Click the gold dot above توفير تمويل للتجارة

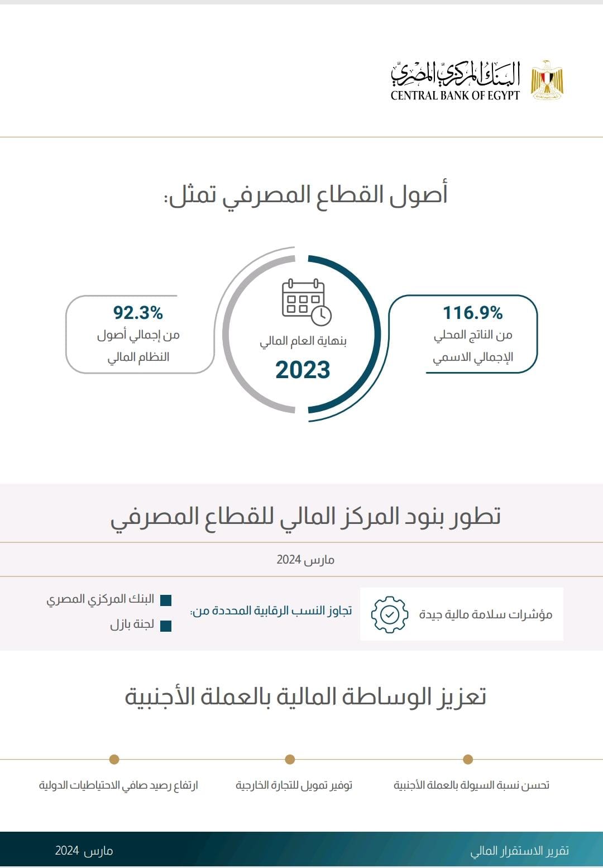coord(290,759)
